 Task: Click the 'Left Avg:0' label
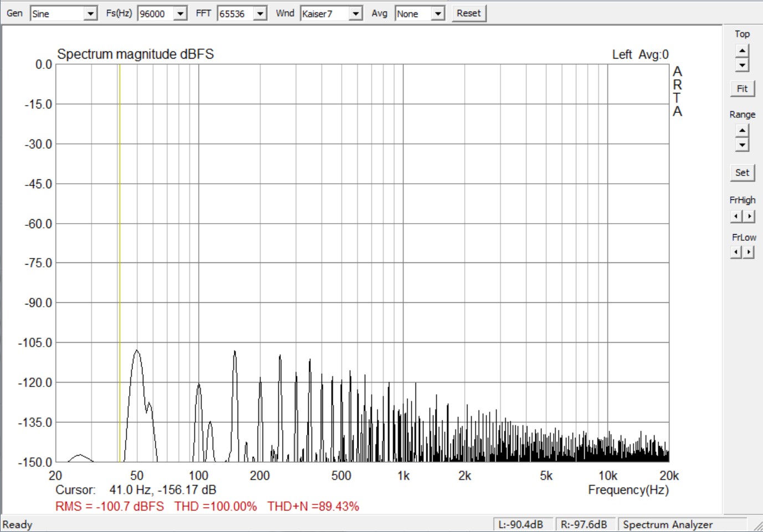tap(641, 55)
